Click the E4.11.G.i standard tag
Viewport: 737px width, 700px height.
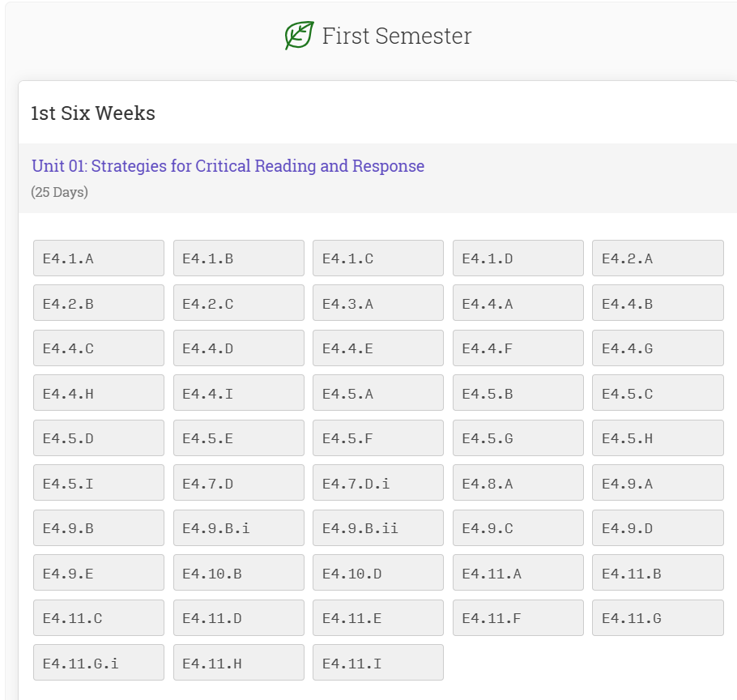point(99,664)
